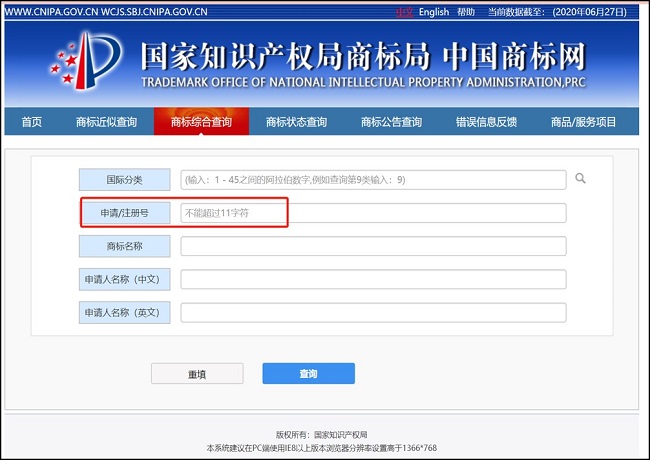Open the 帮助 help link
650x460 pixels.
click(x=466, y=12)
